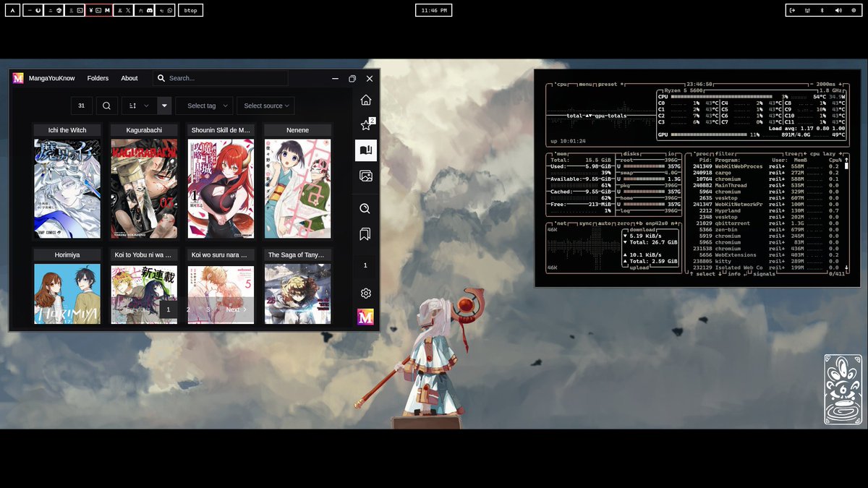
Task: Click preset option in btop cpu box
Action: [610, 84]
